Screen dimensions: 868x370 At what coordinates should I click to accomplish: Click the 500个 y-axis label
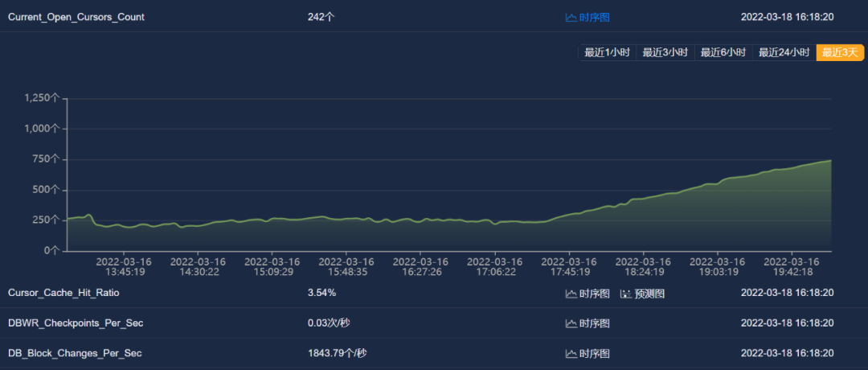pos(46,190)
